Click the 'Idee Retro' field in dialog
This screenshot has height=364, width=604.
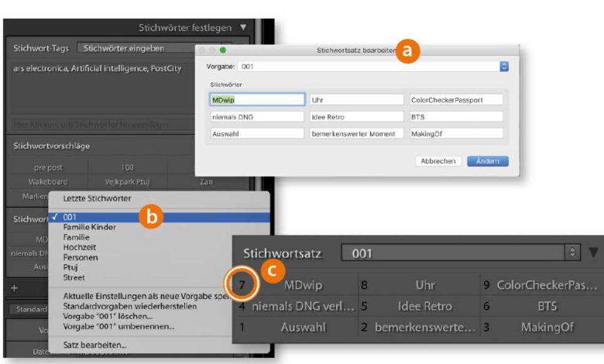pos(357,117)
